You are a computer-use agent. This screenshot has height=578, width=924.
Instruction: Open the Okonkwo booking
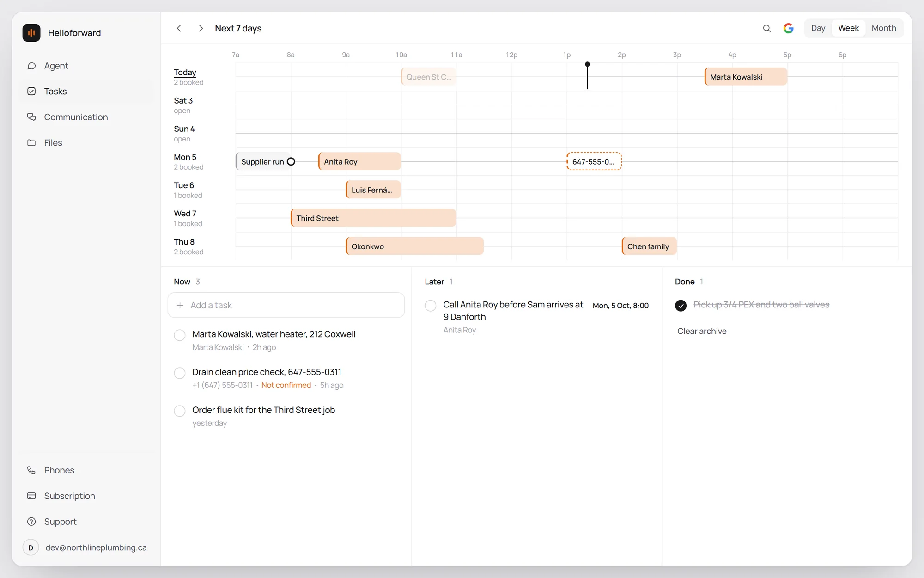[414, 246]
